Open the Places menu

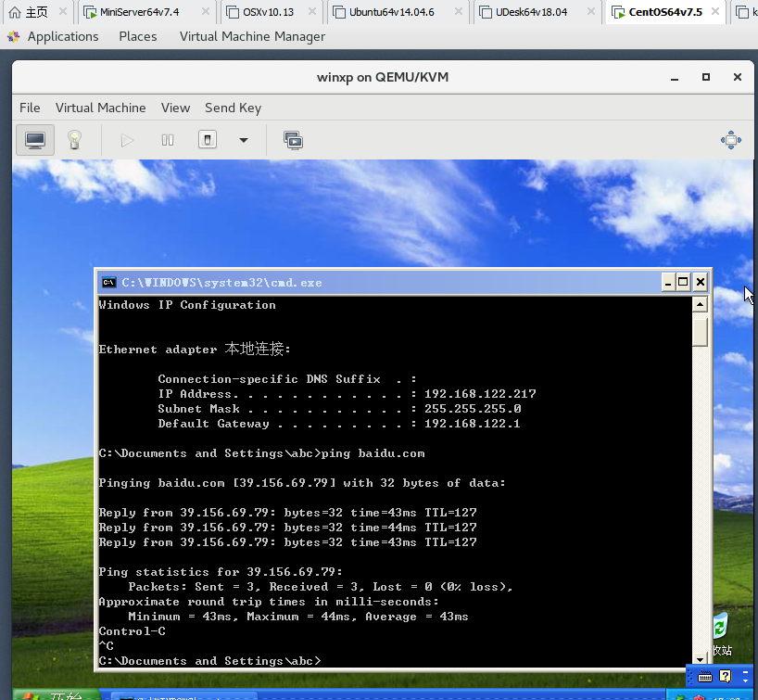tap(138, 37)
